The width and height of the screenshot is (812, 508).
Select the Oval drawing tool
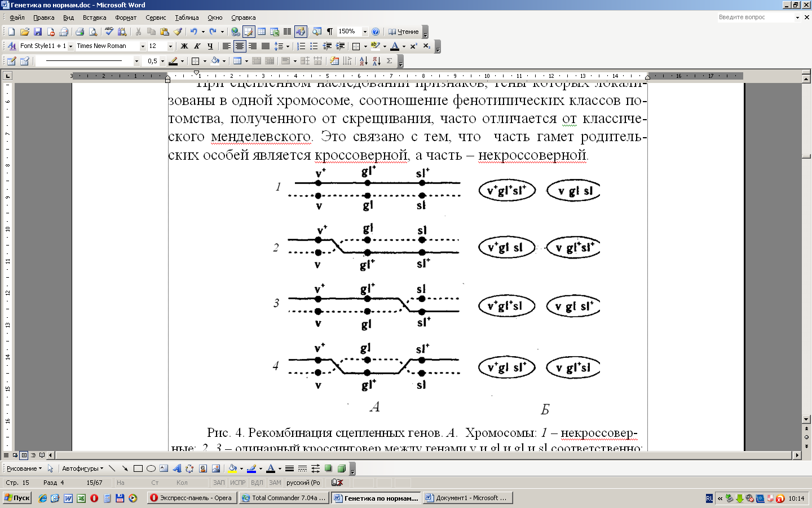[151, 468]
